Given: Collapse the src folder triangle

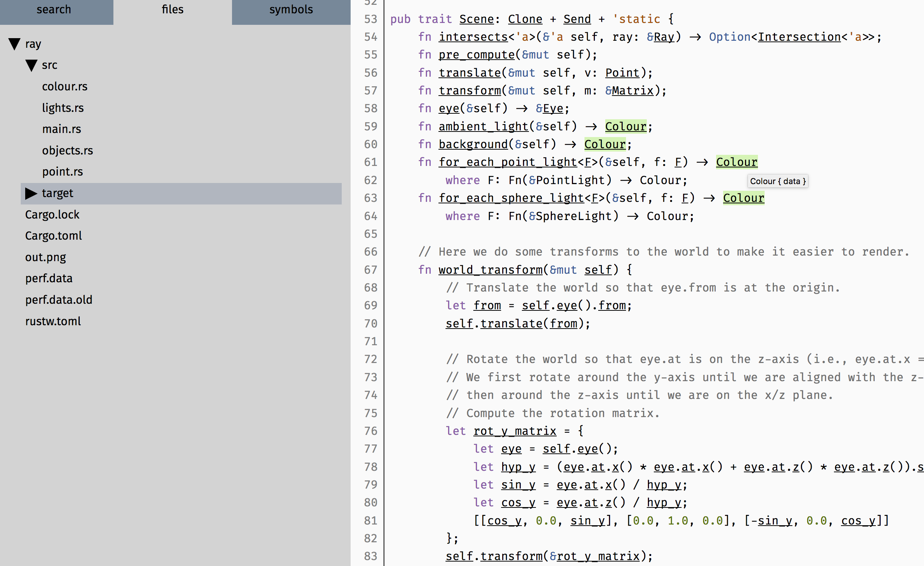Looking at the screenshot, I should [32, 65].
